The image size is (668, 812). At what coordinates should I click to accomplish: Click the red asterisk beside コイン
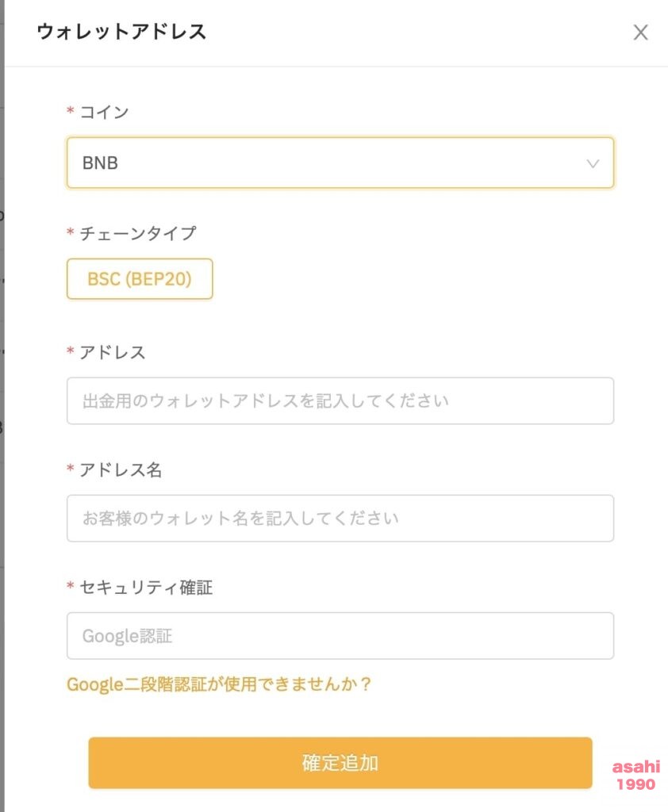[x=71, y=109]
